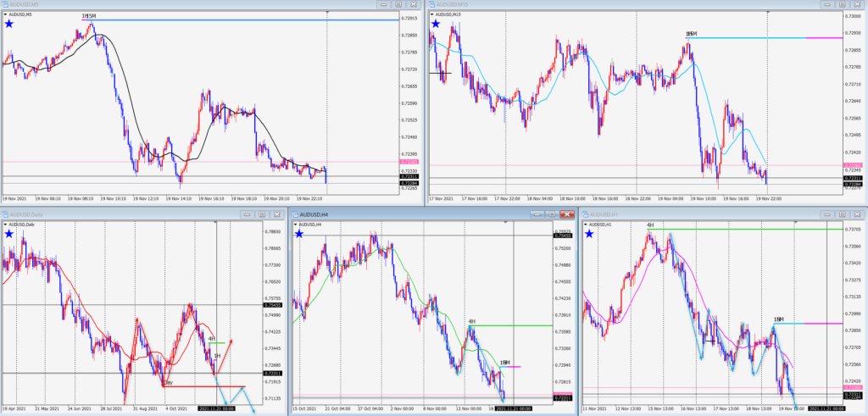Select the blue star in H1 chart
868x416 pixels.
(589, 234)
